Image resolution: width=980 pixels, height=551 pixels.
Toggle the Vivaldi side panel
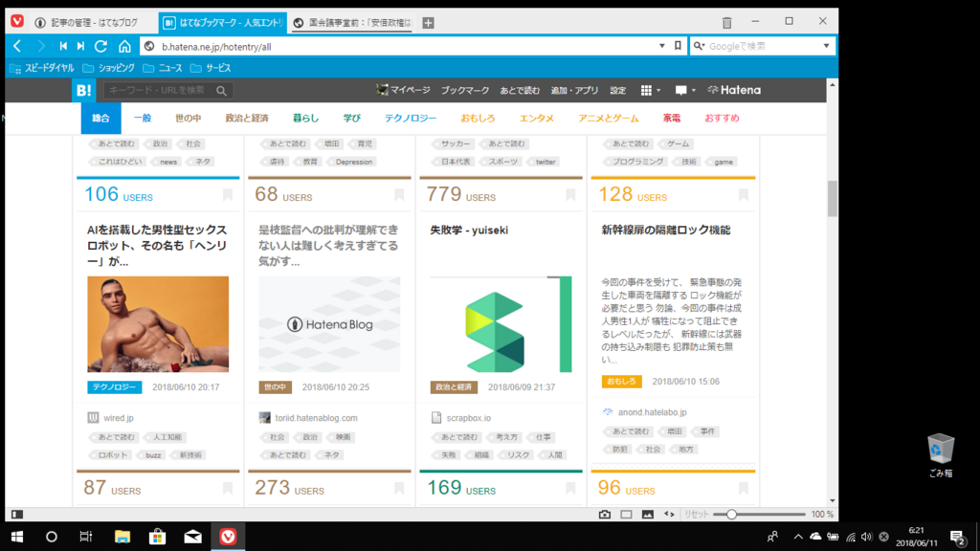[17, 514]
